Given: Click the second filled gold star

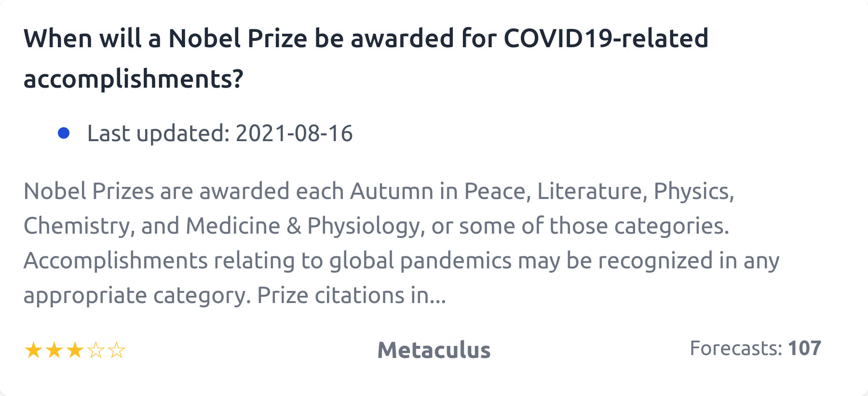Looking at the screenshot, I should [x=54, y=350].
